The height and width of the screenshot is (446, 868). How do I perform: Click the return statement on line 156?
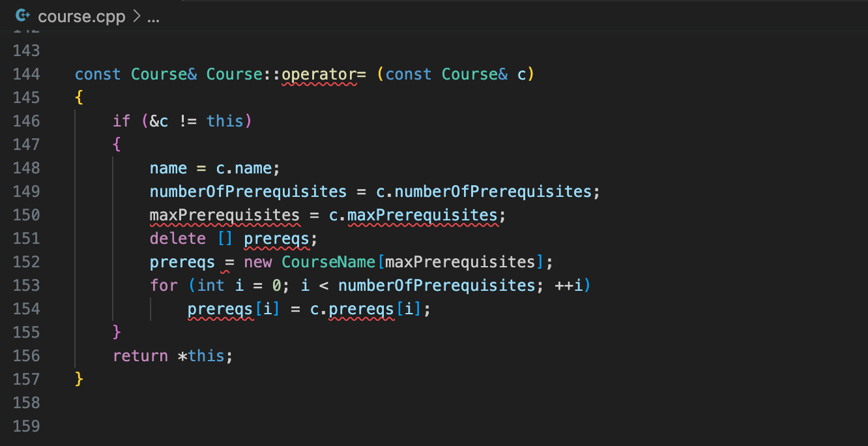[x=141, y=355]
